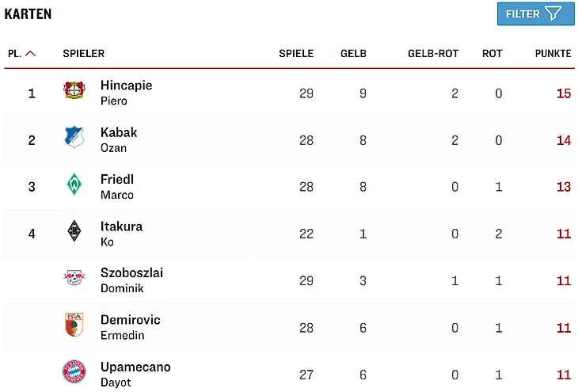The width and height of the screenshot is (578, 392).
Task: Open player Hincapie Piero
Action: [126, 92]
